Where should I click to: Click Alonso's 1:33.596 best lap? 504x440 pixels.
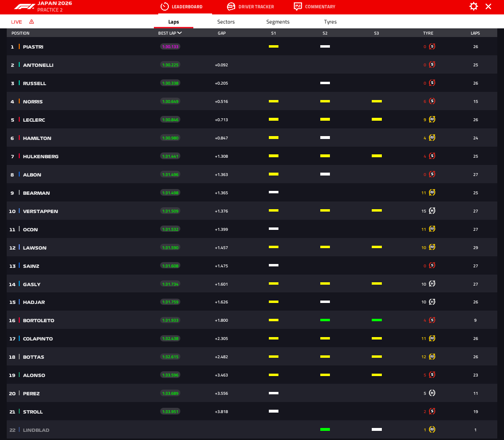[x=170, y=375]
